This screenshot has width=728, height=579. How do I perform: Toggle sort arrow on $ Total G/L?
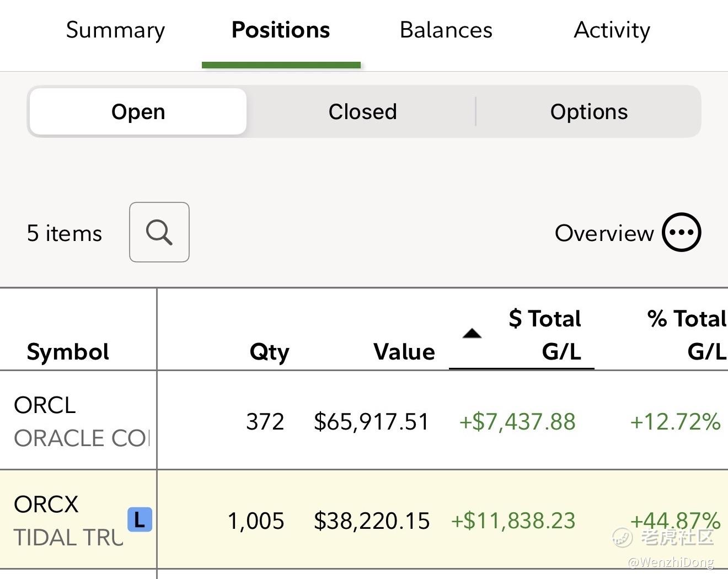(472, 334)
